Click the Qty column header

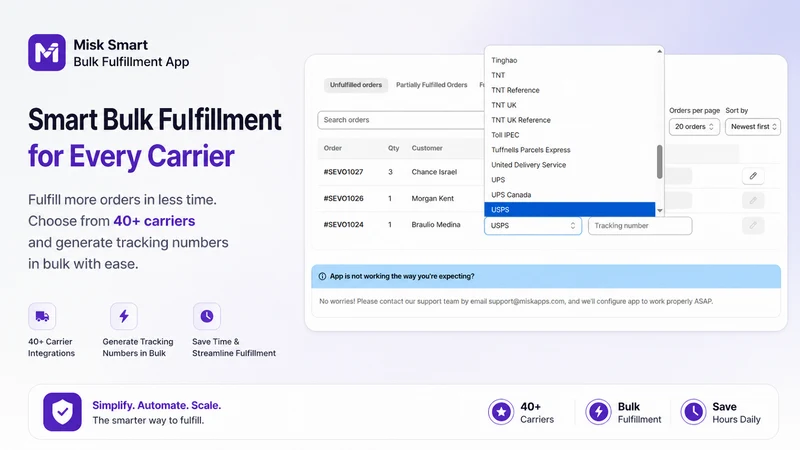point(393,148)
